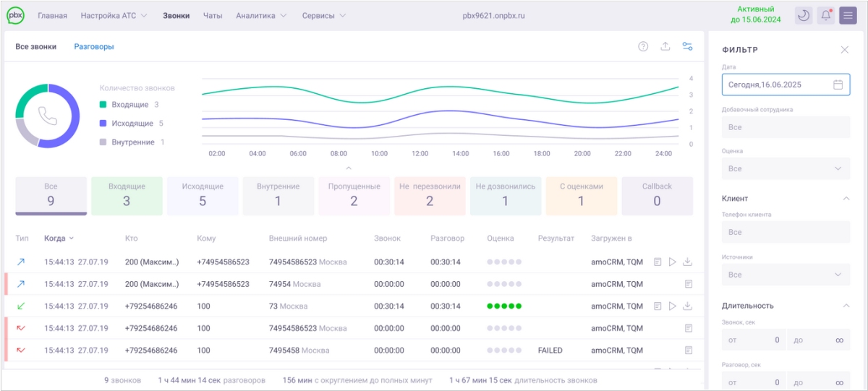Download the recording of the first call
The width and height of the screenshot is (868, 391).
tap(688, 262)
